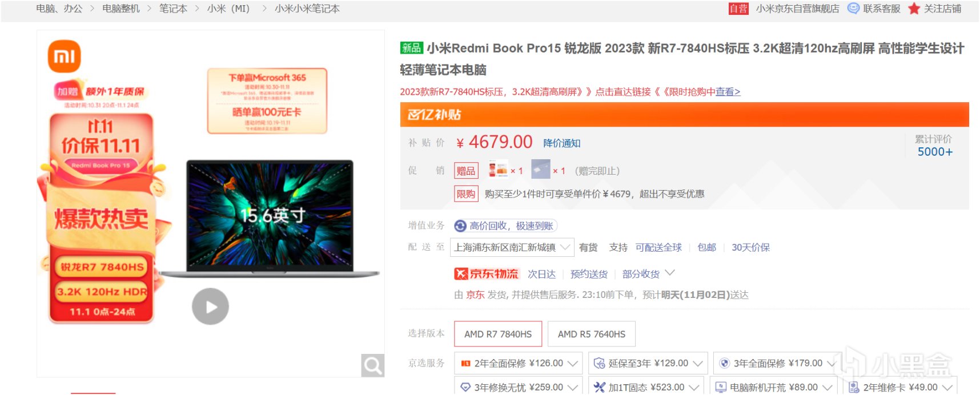
Task: Open delivery address dropdown 上海浦东新区南汇新城镇
Action: coord(512,247)
